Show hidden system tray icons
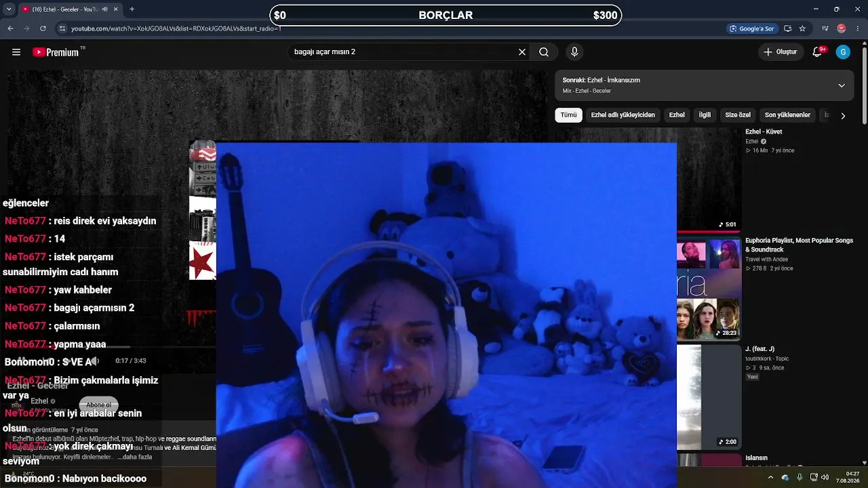The image size is (868, 488). [x=770, y=477]
